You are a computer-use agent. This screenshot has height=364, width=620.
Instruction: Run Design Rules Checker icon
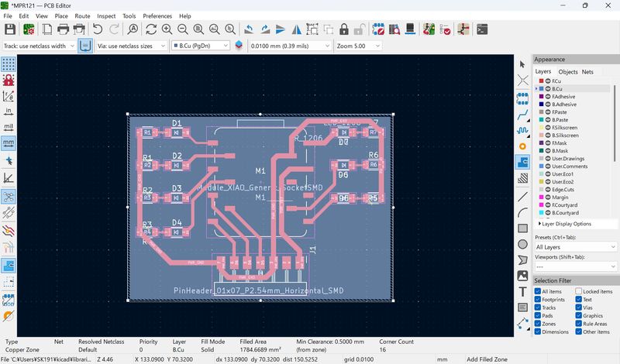(445, 29)
